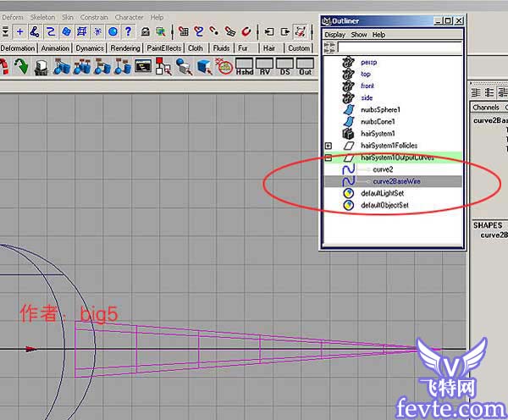508x420 pixels.
Task: Click the blue cube with cursor shelf icon
Action: coord(204,67)
